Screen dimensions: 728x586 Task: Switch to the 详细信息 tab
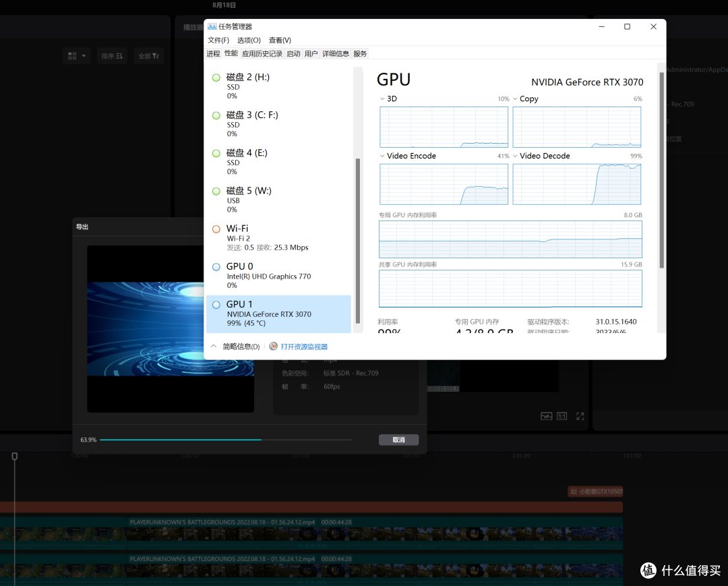pyautogui.click(x=336, y=54)
